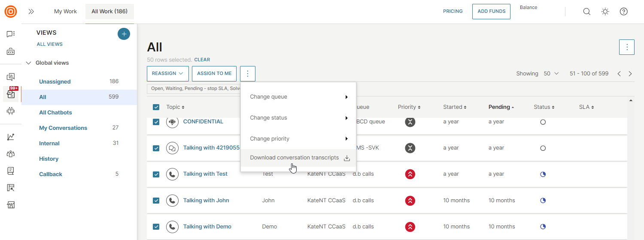
Task: Open analytics chart icon in left sidebar
Action: click(x=11, y=137)
